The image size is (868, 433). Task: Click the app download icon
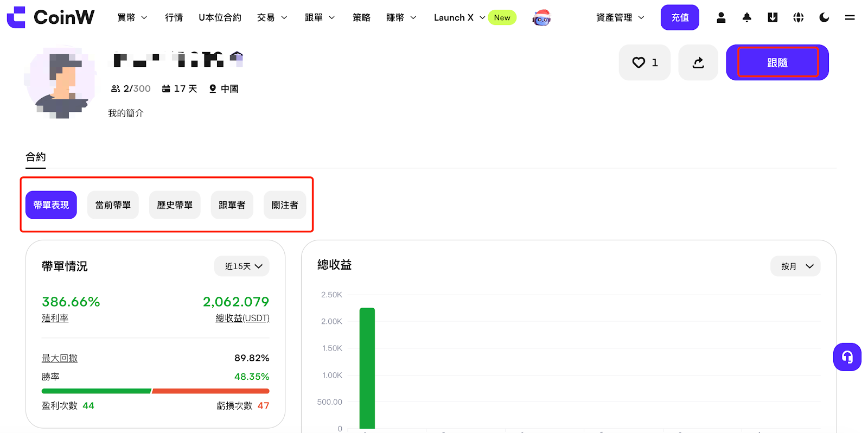(x=773, y=17)
